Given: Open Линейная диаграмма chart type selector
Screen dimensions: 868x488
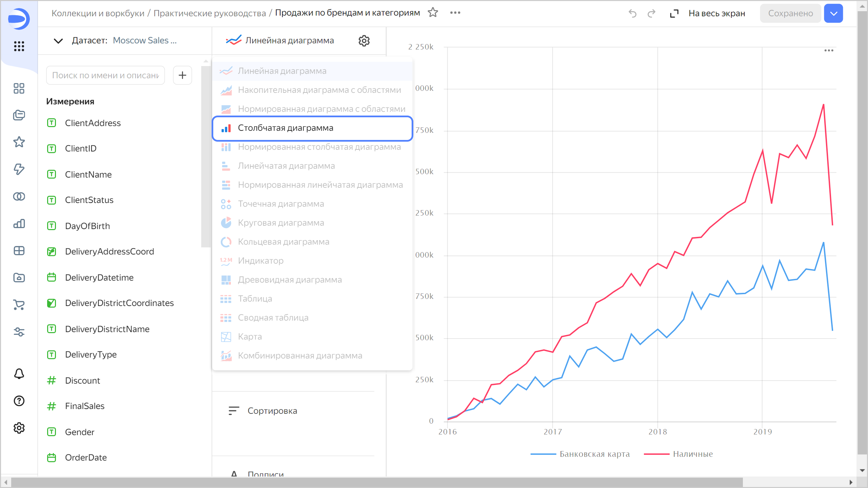Looking at the screenshot, I should coord(289,41).
